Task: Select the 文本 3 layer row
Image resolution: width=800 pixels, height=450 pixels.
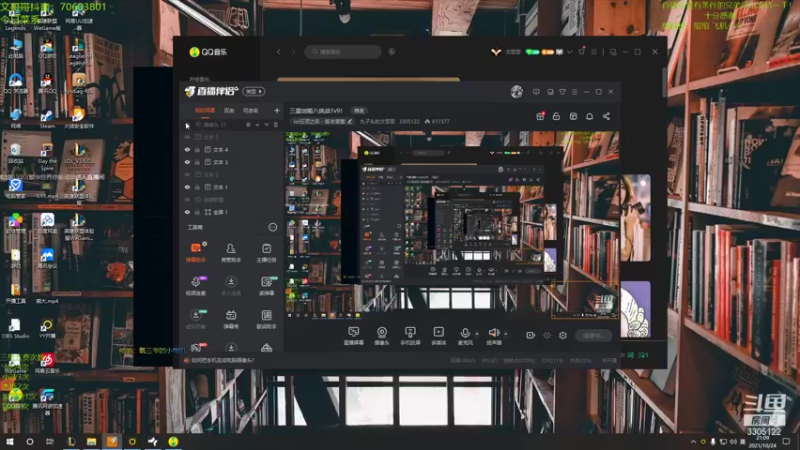Action: click(232, 162)
